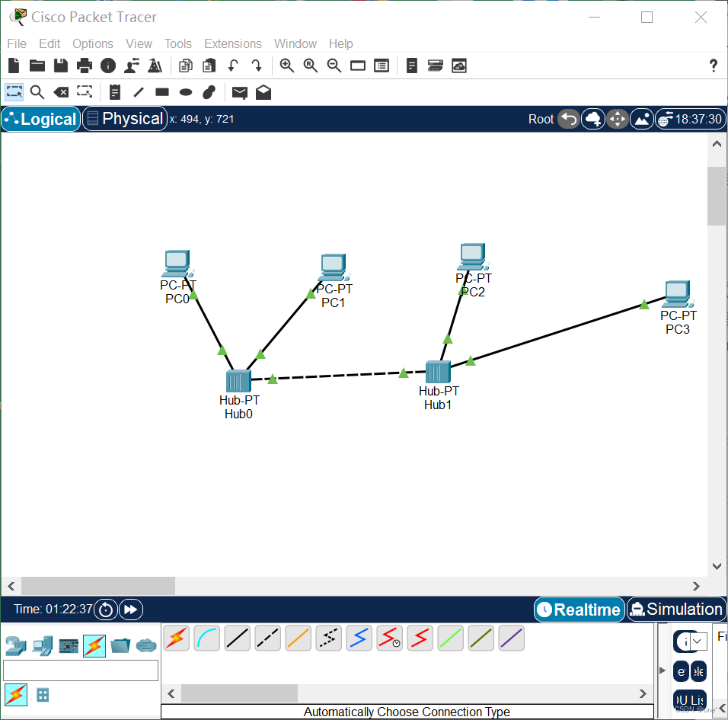Open the View menu
This screenshot has width=728, height=720.
(x=139, y=43)
